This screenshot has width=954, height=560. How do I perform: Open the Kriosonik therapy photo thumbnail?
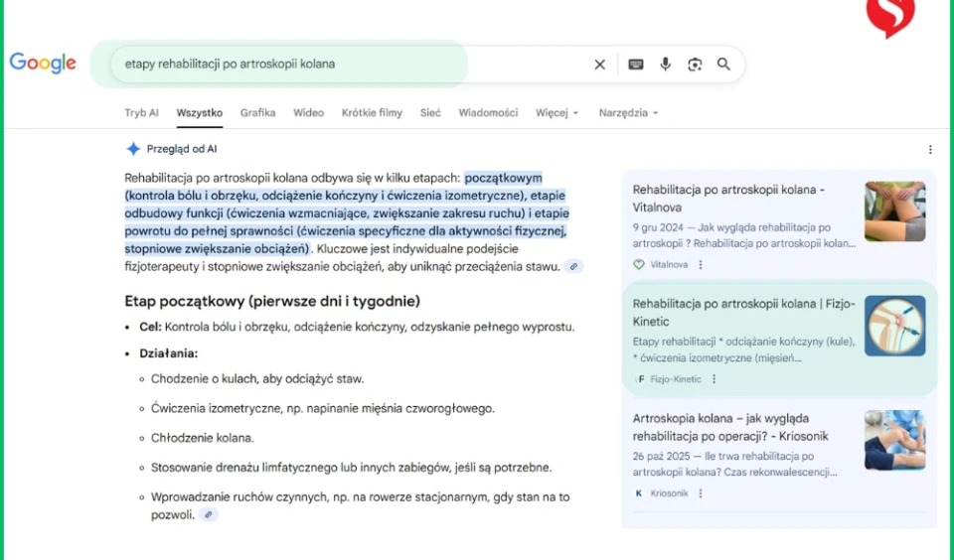895,440
